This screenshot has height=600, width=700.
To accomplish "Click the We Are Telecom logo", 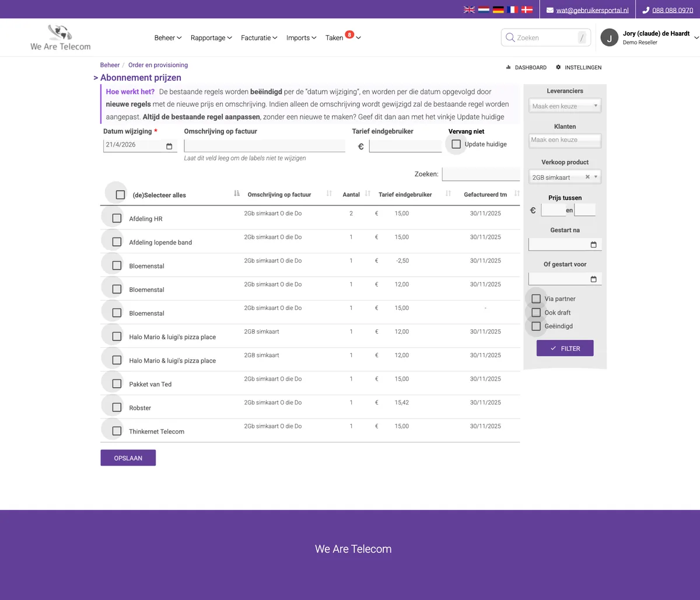I will click(x=61, y=37).
